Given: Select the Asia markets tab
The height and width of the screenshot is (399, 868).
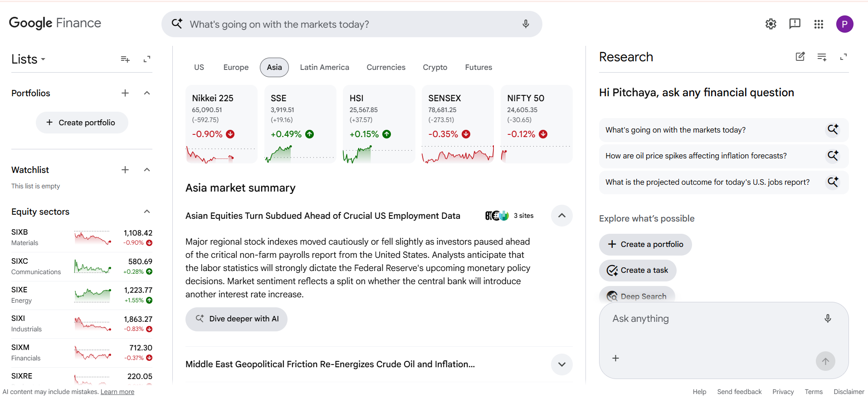Looking at the screenshot, I should [274, 67].
